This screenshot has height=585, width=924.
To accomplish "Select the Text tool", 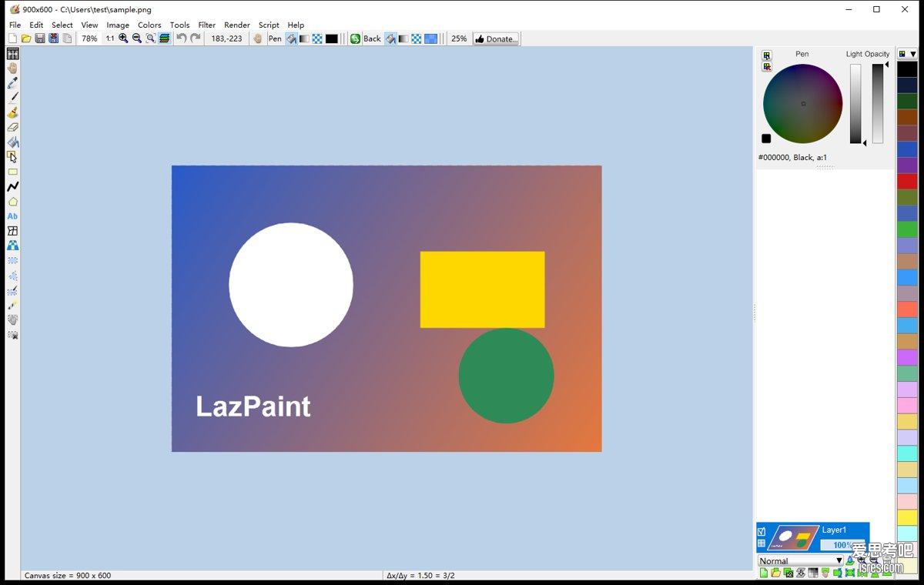I will tap(12, 216).
